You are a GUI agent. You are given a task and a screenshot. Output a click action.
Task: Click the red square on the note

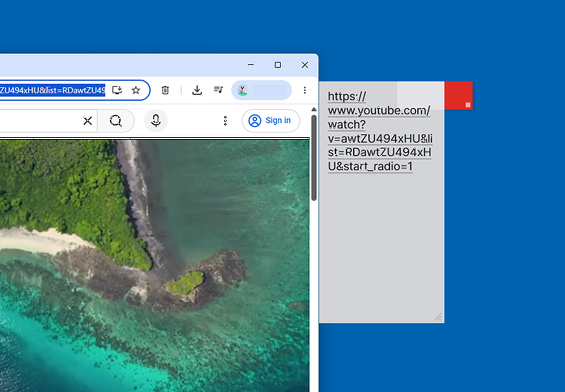[x=458, y=96]
